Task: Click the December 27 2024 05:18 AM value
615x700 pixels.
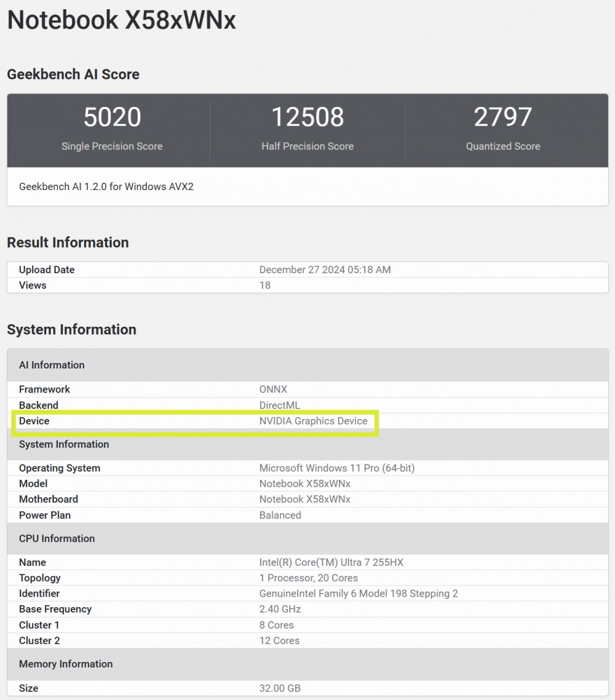Action: tap(325, 269)
